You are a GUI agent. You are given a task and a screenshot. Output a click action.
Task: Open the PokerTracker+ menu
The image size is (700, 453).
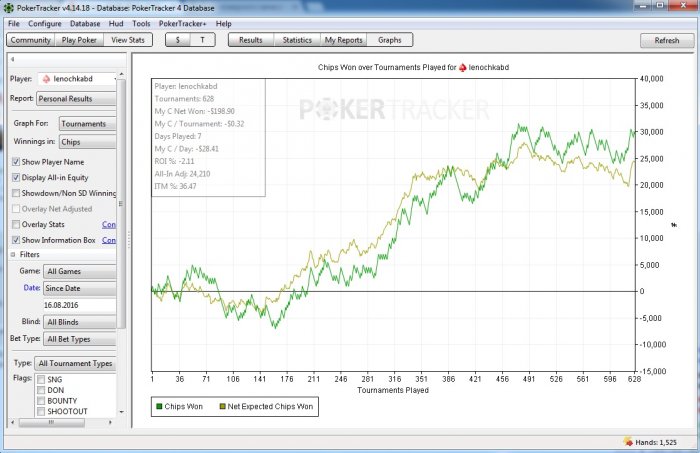coord(183,24)
